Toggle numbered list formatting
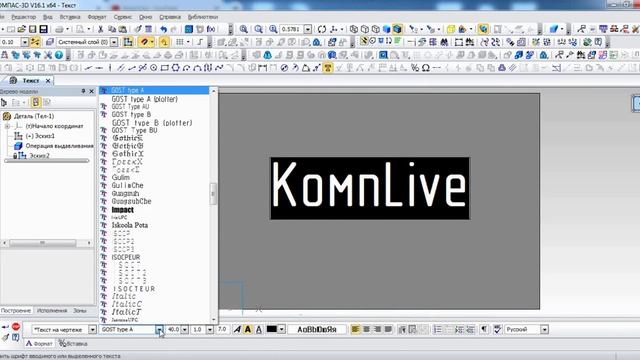Image resolution: width=640 pixels, height=360 pixels. pos(437,329)
